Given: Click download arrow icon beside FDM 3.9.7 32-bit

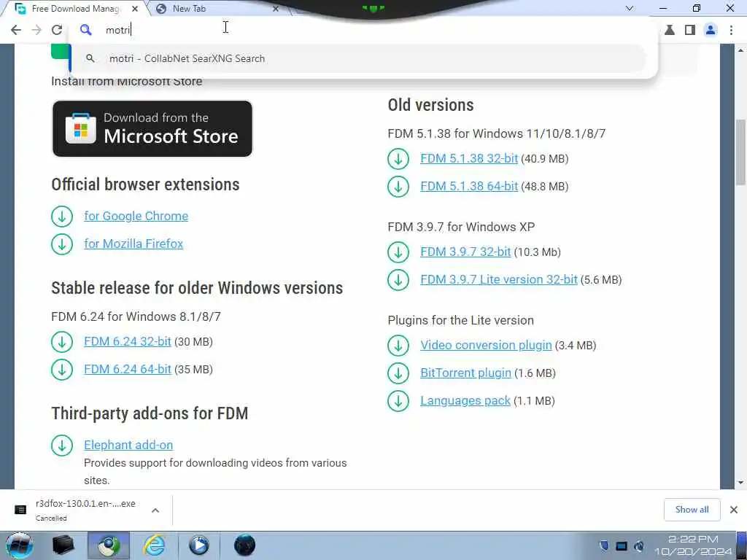Looking at the screenshot, I should (x=398, y=252).
